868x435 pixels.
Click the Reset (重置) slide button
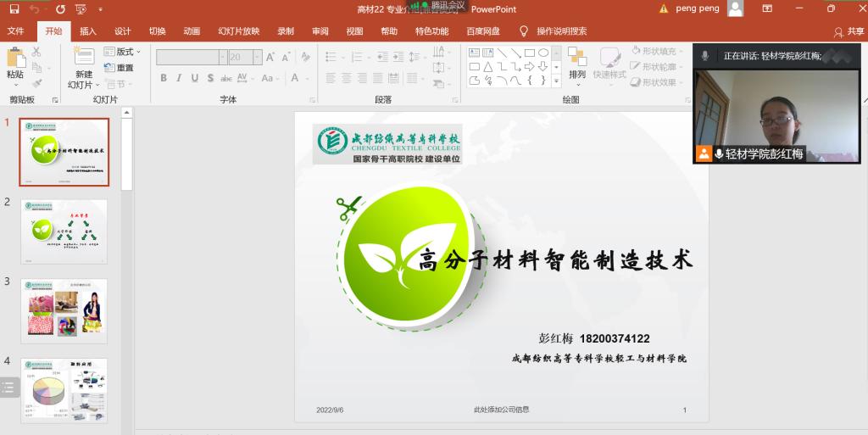tap(119, 68)
